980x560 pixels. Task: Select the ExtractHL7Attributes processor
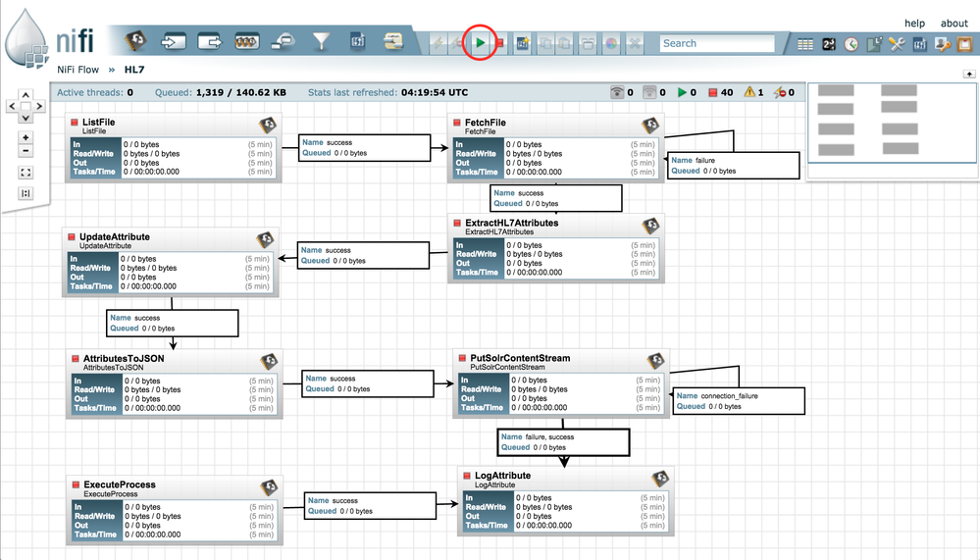tap(555, 249)
